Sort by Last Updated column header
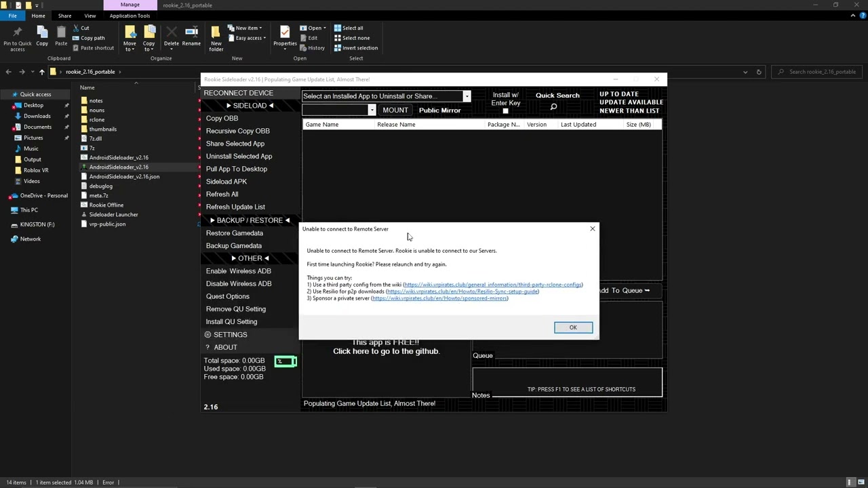Image resolution: width=868 pixels, height=488 pixels. pyautogui.click(x=578, y=125)
